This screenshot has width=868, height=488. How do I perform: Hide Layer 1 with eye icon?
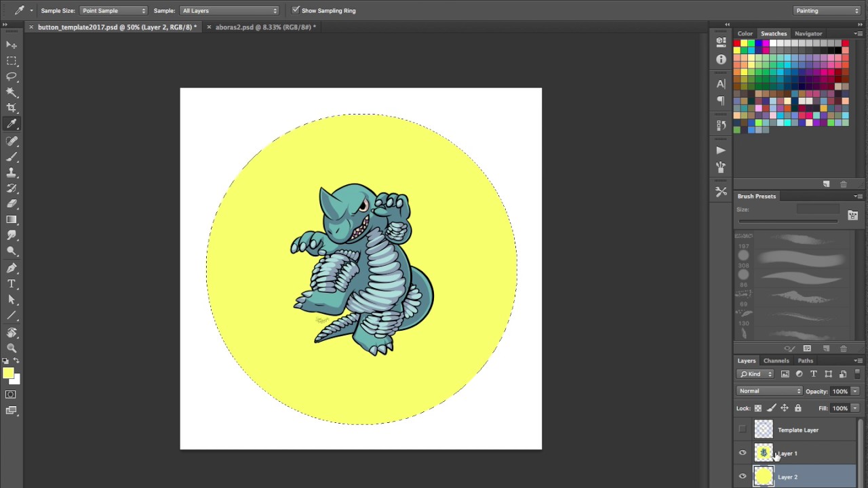pos(743,453)
